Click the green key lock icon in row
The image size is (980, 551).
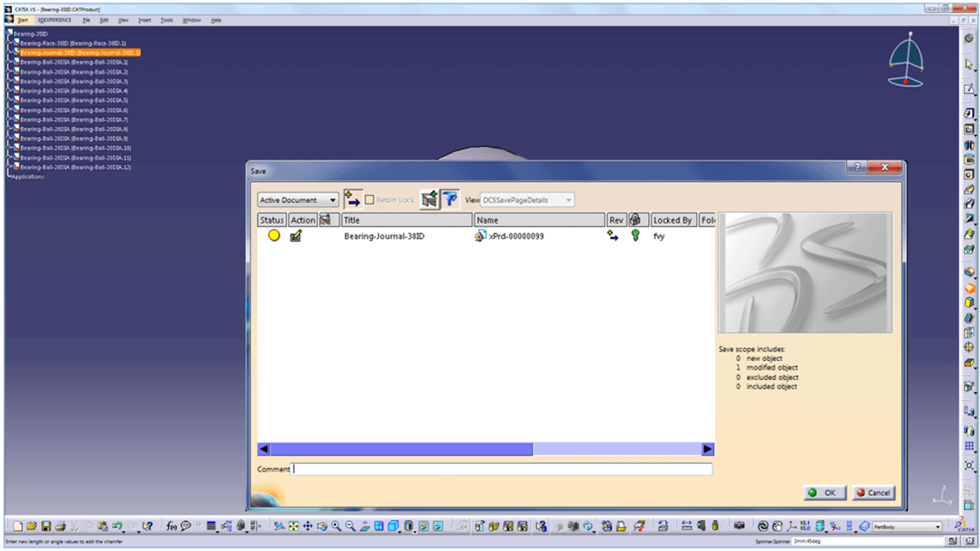pos(635,235)
